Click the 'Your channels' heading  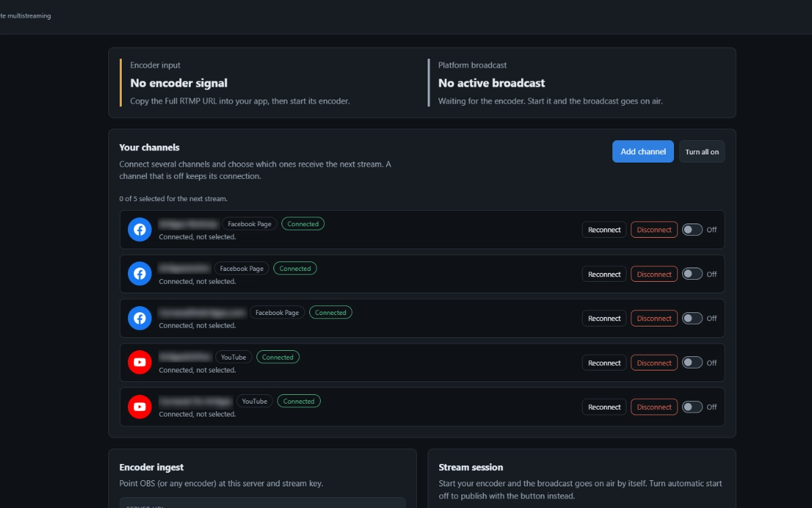150,147
